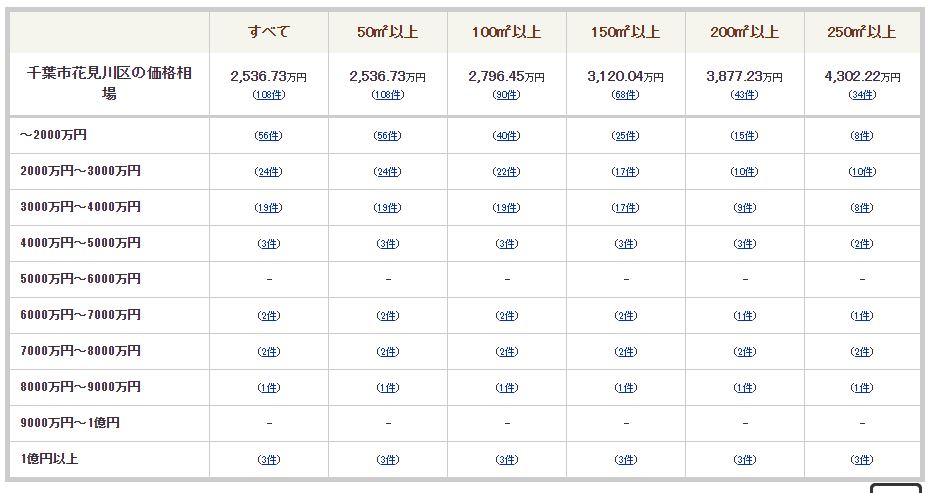Image resolution: width=933 pixels, height=493 pixels.
Task: Click 17件 for 2000万円～3000万円 at 150㎡以上
Action: (625, 172)
